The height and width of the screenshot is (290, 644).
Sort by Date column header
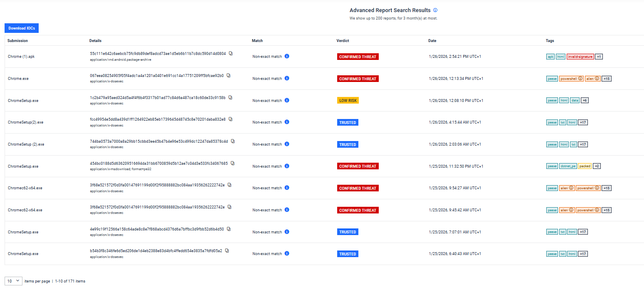click(x=432, y=41)
